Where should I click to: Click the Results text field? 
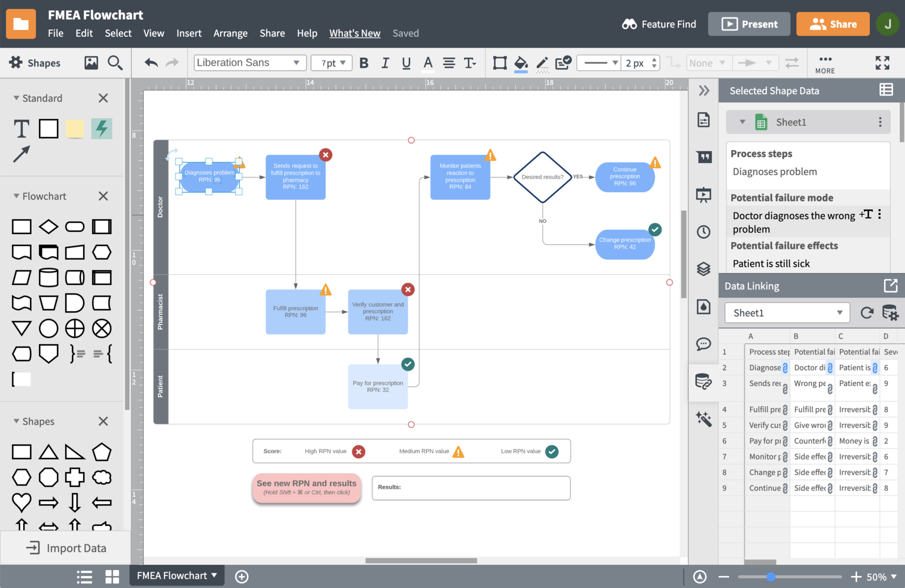pos(471,487)
